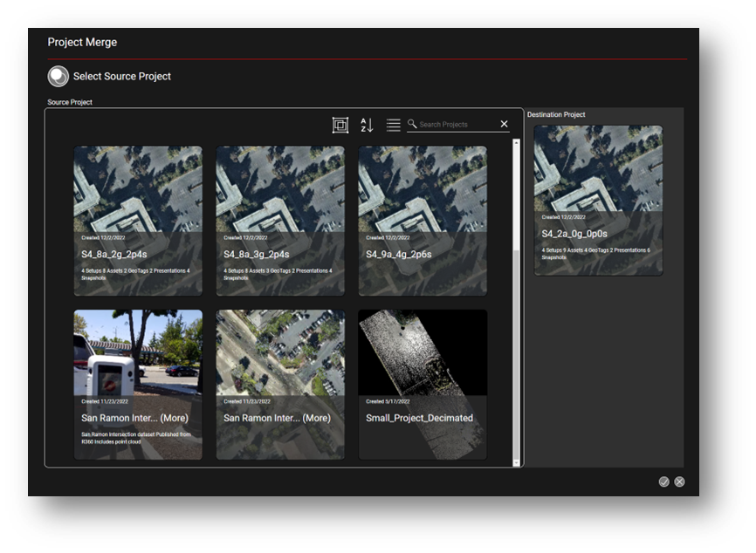Click the thumbnail size view icon
The image size is (756, 553).
click(340, 125)
